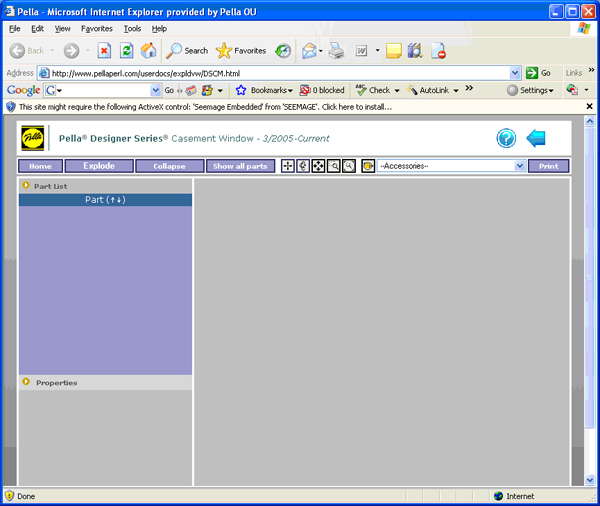
Task: Click the 0 blocked popup blocker button
Action: tap(322, 90)
